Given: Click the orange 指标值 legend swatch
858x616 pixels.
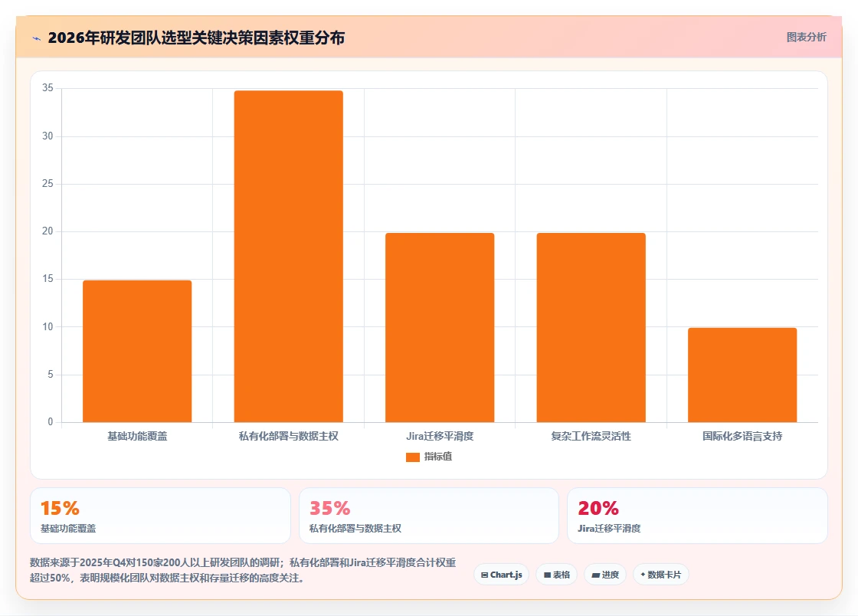Looking at the screenshot, I should (x=413, y=457).
